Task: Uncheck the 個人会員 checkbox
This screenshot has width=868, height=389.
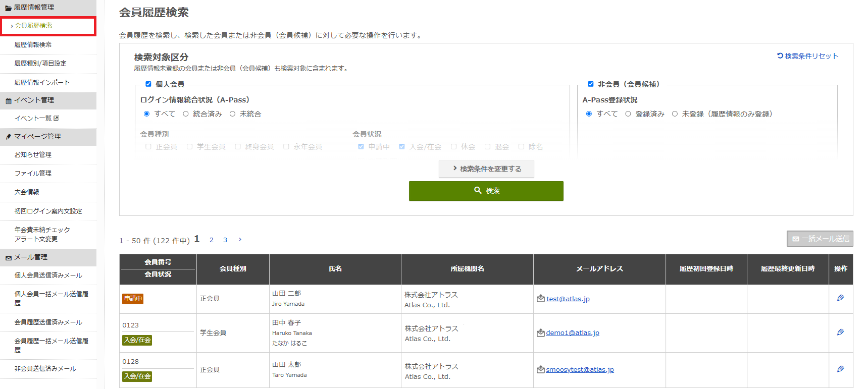Action: pos(148,84)
